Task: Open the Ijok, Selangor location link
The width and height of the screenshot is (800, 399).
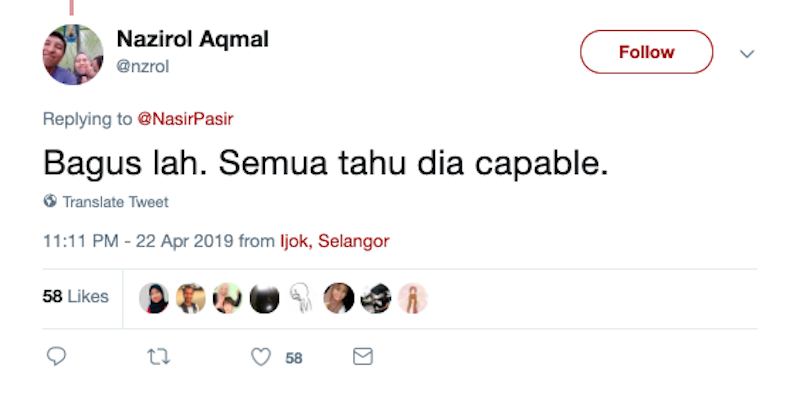Action: (x=335, y=241)
